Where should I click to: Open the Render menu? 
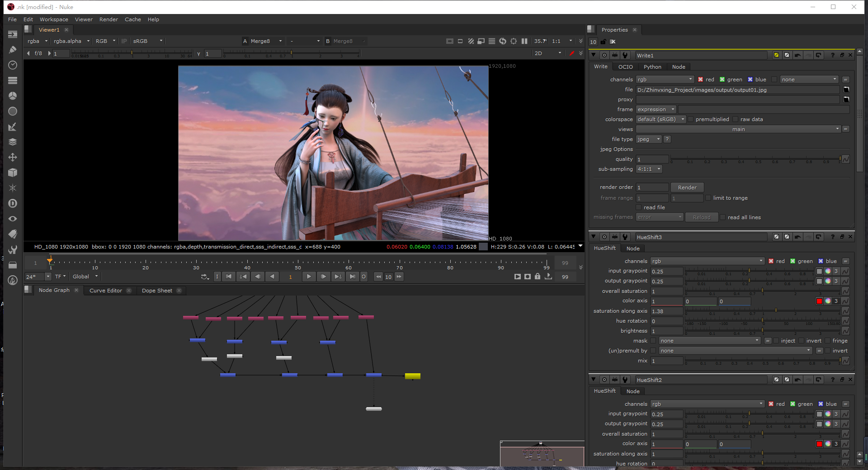[108, 19]
